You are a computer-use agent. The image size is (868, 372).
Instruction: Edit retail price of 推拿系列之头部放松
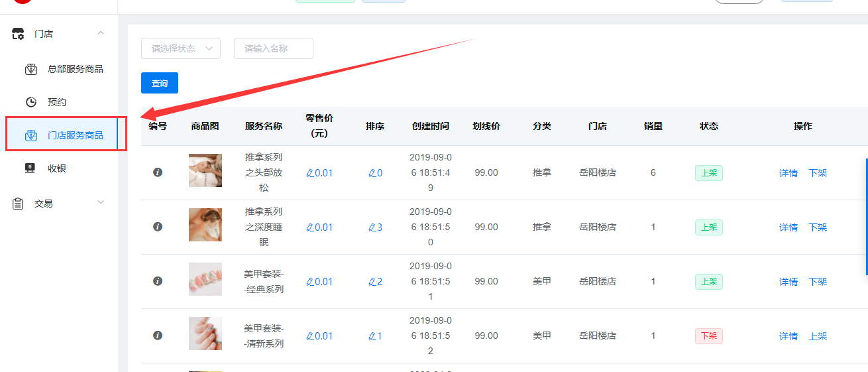319,173
